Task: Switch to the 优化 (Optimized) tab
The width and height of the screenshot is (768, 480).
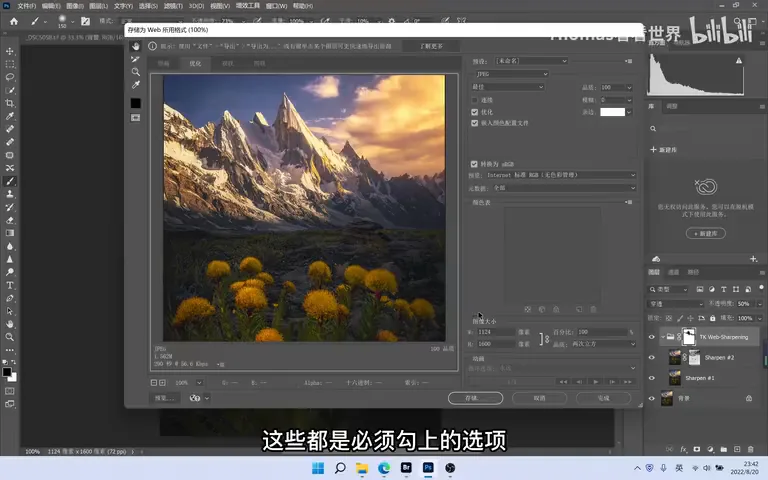Action: [195, 63]
